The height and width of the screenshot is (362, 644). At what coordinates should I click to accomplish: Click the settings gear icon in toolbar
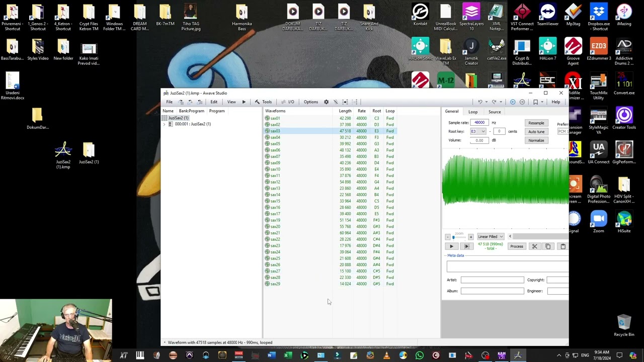[x=326, y=102]
